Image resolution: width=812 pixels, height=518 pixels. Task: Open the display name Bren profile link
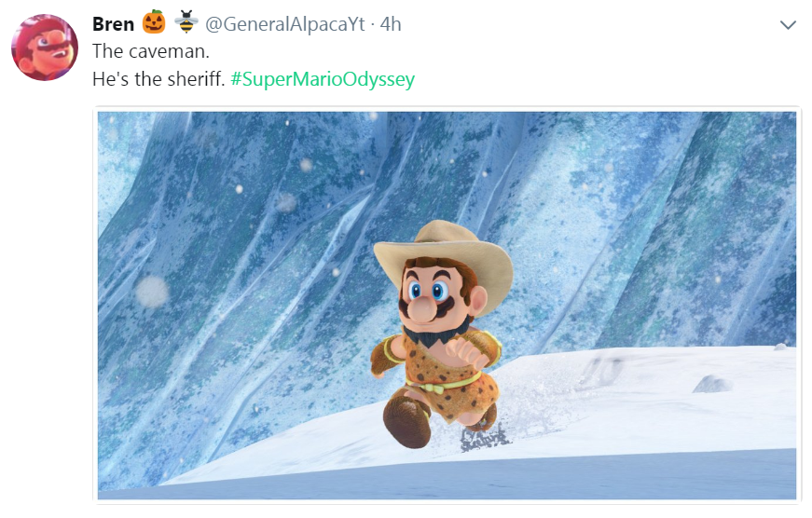click(x=113, y=23)
